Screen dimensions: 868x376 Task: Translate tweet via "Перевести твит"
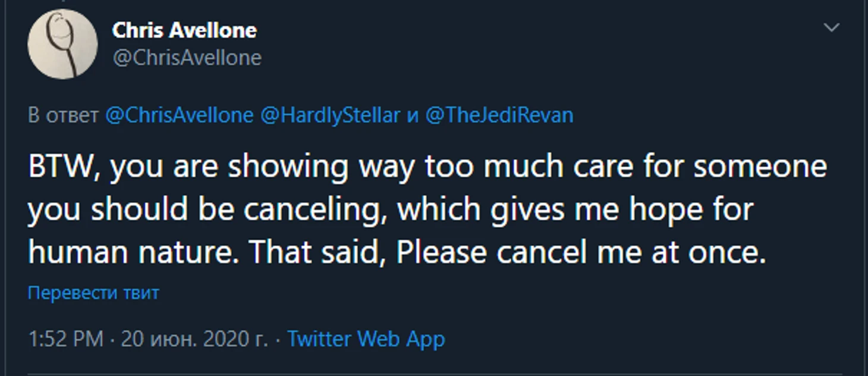[93, 293]
